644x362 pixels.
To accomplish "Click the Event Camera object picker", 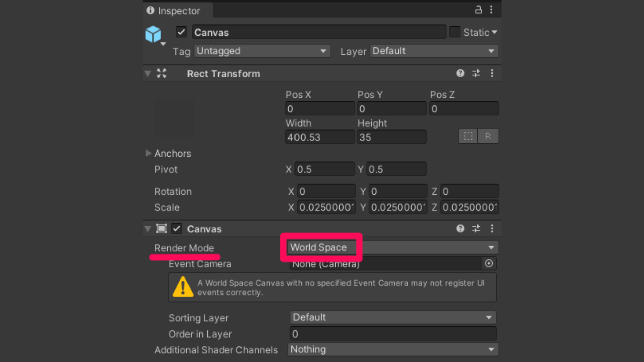I will tap(489, 264).
